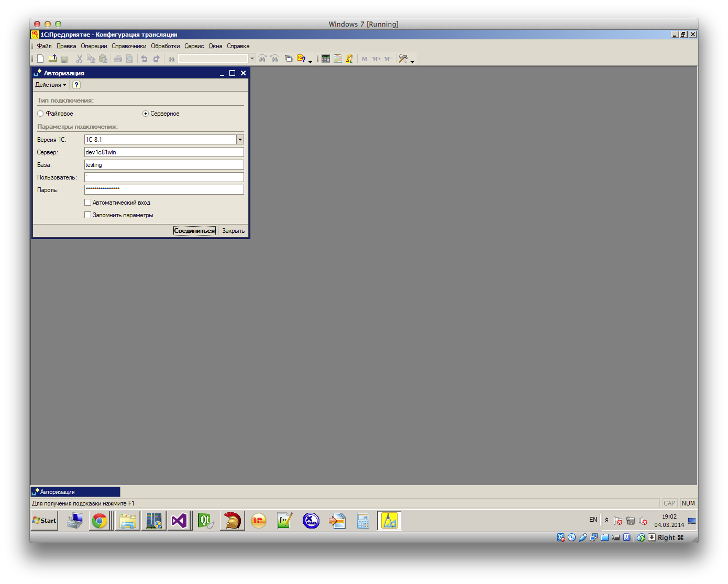This screenshot has width=728, height=584.
Task: Click the Find binoculars icon left of the search box
Action: click(x=171, y=59)
